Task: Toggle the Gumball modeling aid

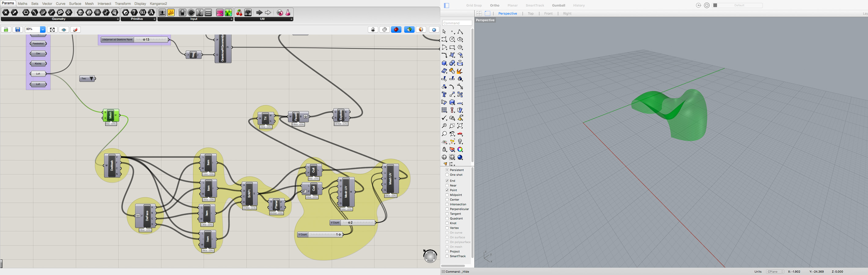Action: pos(558,5)
